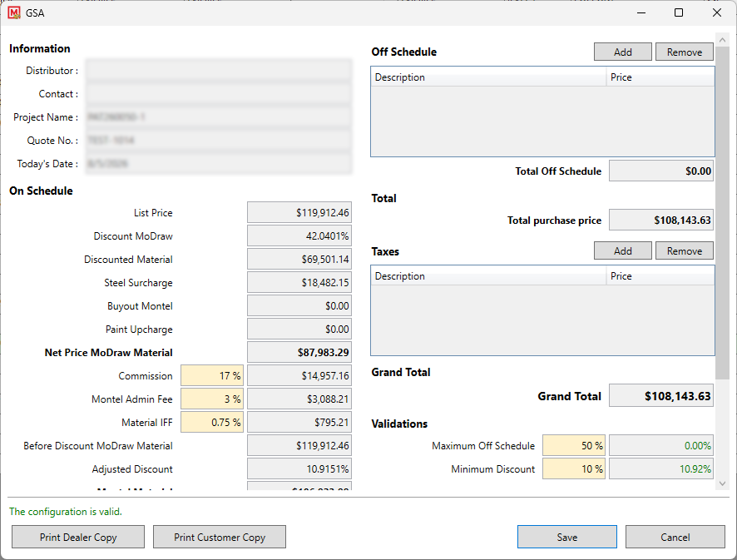Screen dimensions: 737x560
Task: Click the Quote No. field
Action: (219, 140)
